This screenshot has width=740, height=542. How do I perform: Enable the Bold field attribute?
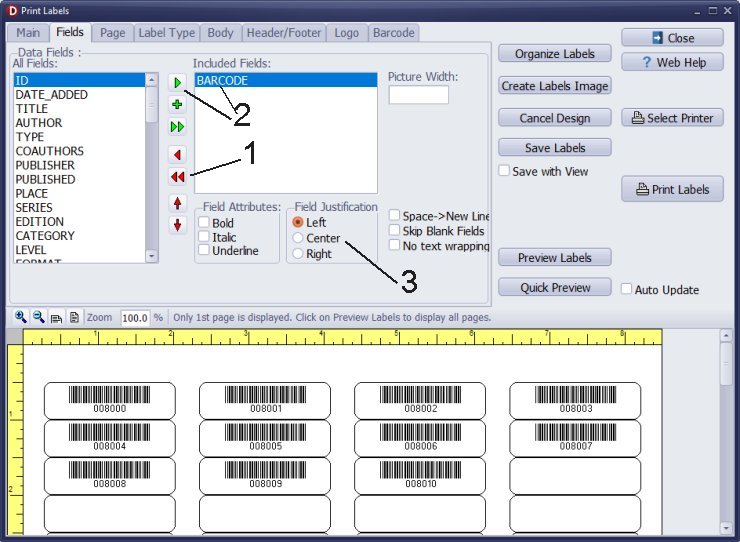click(x=204, y=223)
